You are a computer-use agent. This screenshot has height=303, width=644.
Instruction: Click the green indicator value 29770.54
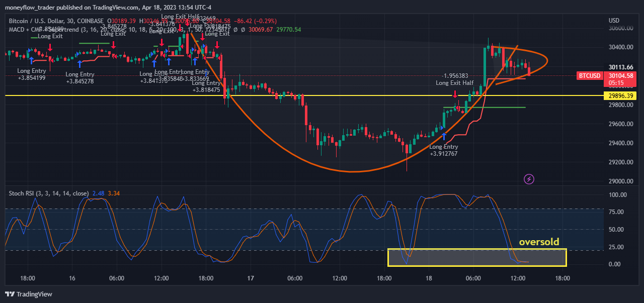pyautogui.click(x=289, y=30)
